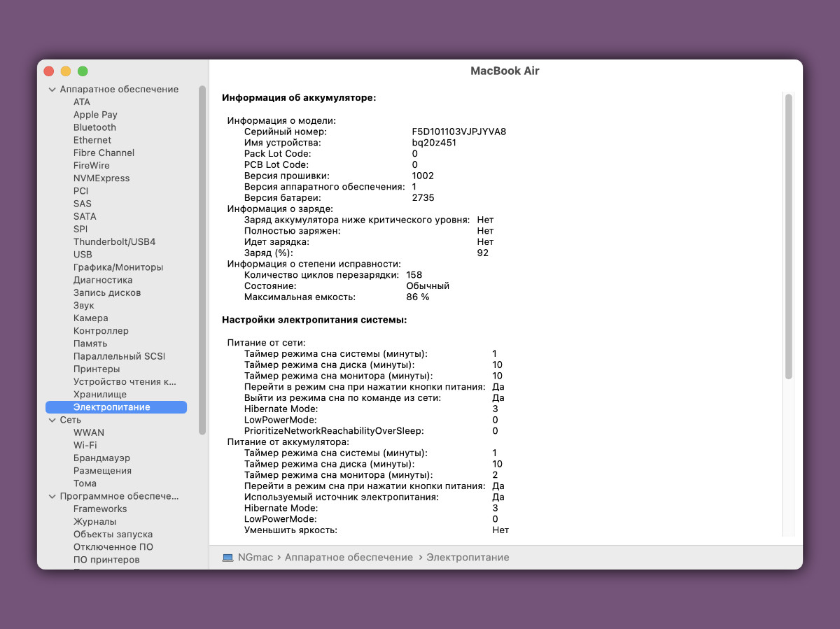Viewport: 840px width, 629px height.
Task: Select Хранилище in the sidebar
Action: (x=100, y=395)
